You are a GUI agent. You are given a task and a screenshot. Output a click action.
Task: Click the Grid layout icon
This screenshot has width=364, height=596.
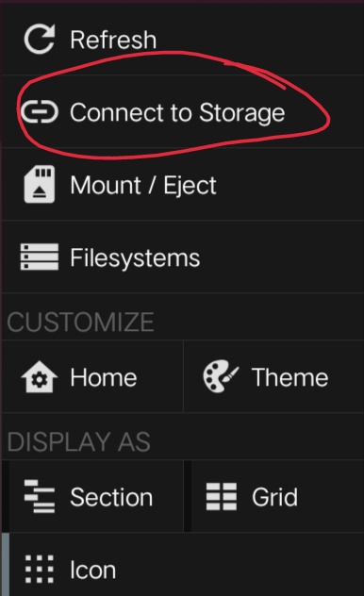click(222, 496)
